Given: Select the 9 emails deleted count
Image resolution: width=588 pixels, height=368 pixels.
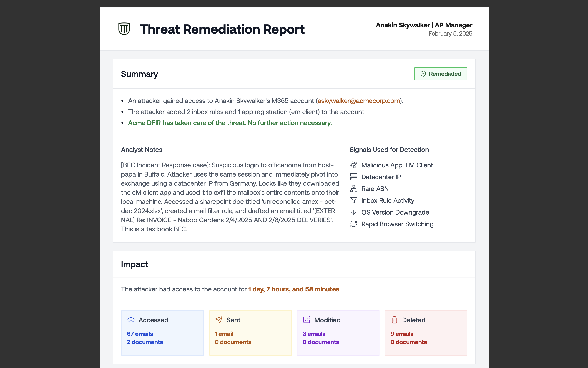Looking at the screenshot, I should [x=402, y=334].
